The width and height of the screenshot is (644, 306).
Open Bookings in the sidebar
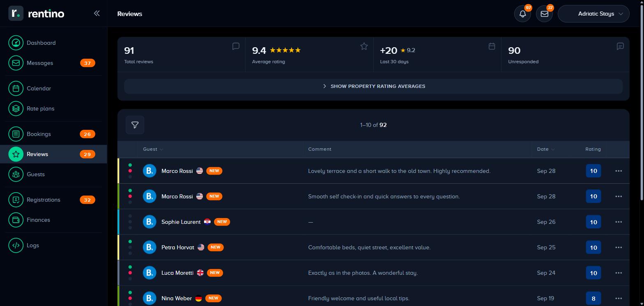point(53,134)
